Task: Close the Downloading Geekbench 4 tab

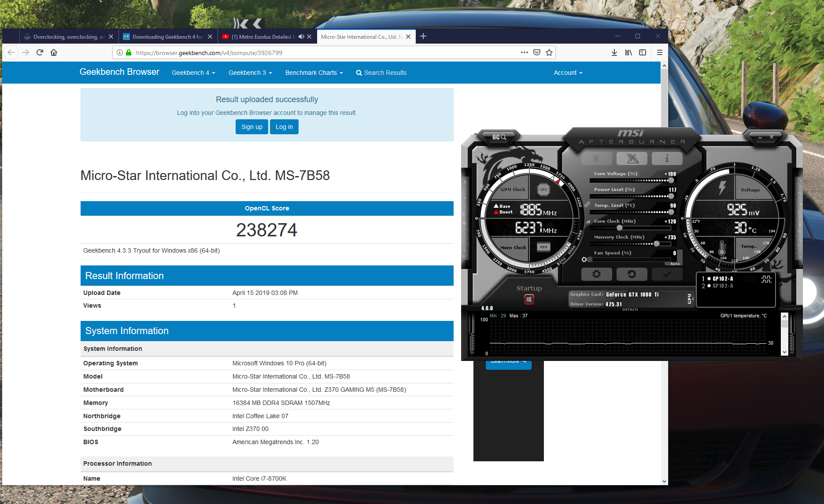Action: click(x=210, y=37)
